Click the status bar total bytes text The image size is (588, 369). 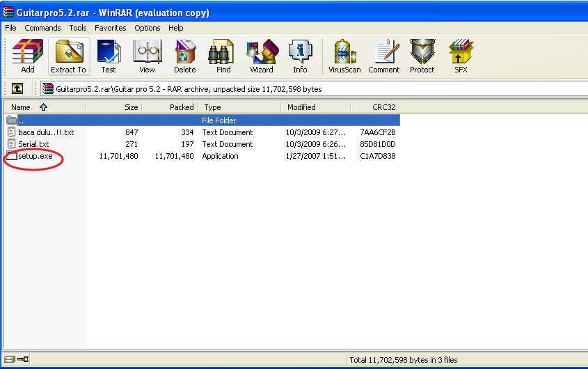click(x=404, y=360)
